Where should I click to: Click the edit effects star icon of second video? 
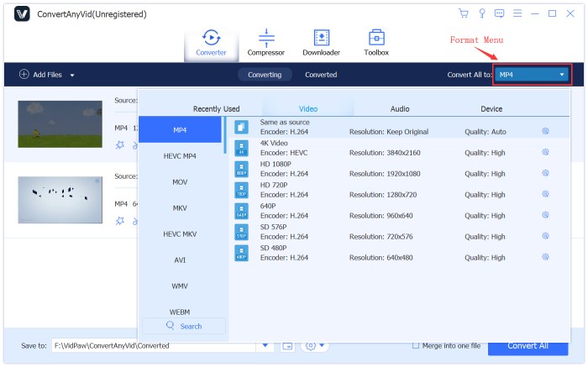pyautogui.click(x=120, y=221)
